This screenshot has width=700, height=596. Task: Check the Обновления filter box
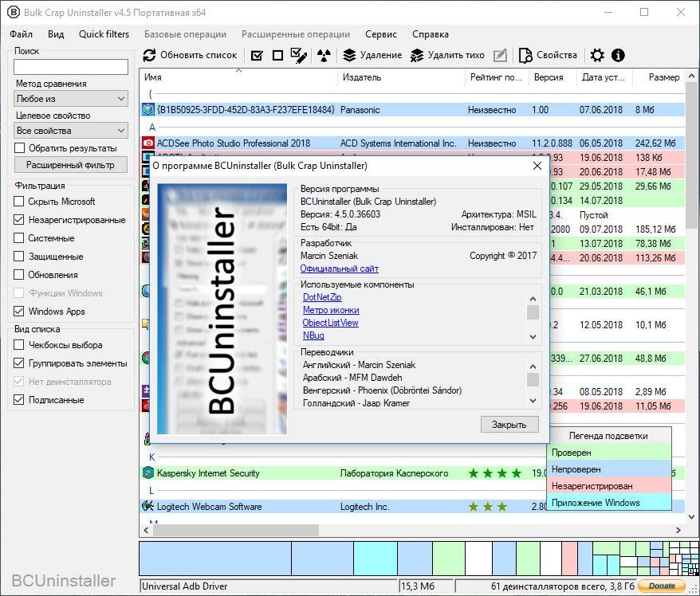pyautogui.click(x=19, y=275)
